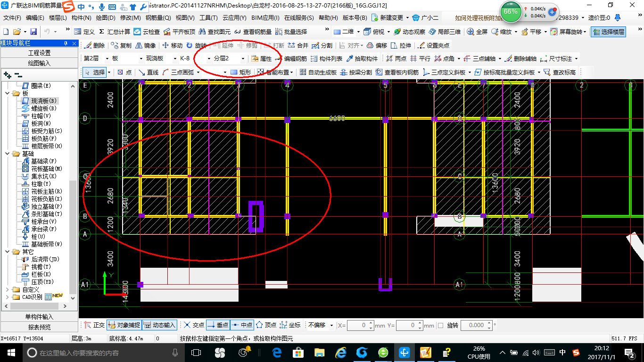Start 云检查 cloud check

pos(147,32)
